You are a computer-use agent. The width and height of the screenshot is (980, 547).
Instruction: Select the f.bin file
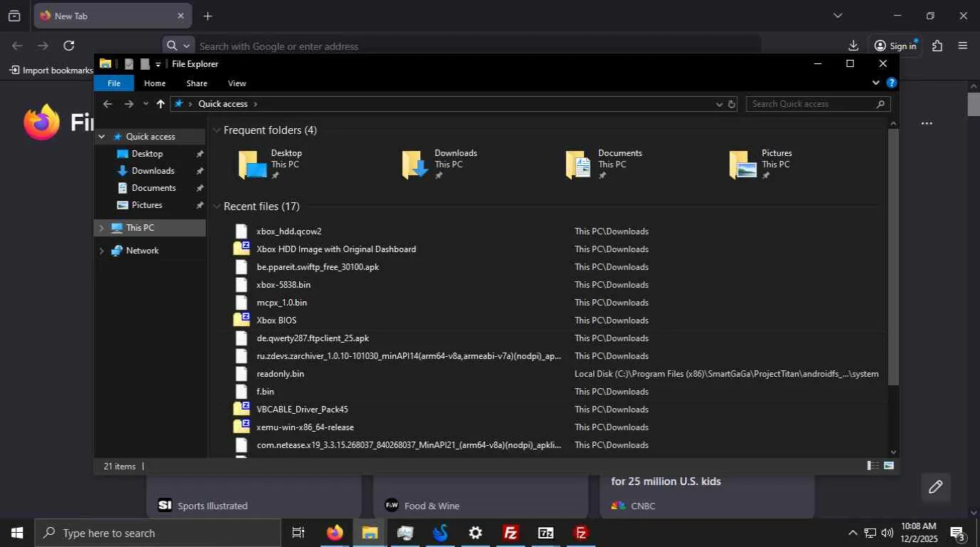tap(265, 392)
